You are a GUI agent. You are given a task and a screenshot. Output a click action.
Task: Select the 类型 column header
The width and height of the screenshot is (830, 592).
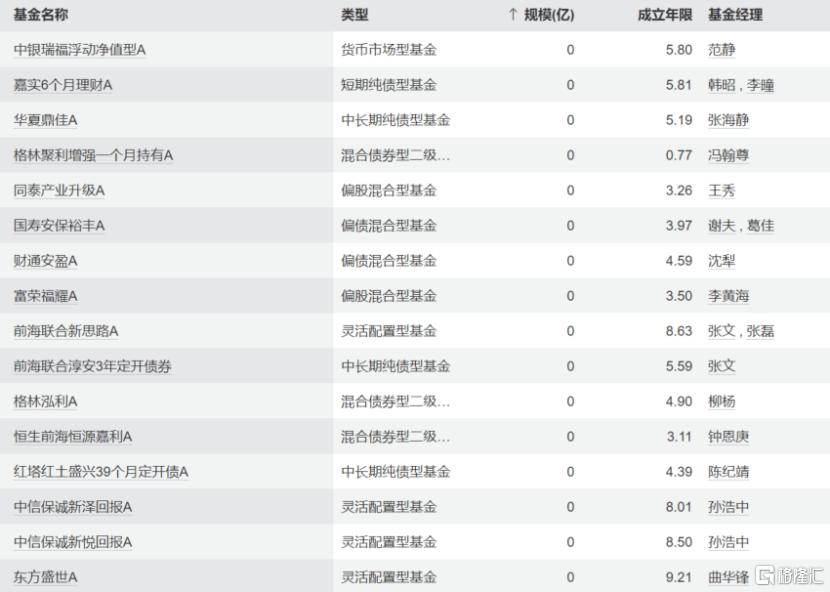pyautogui.click(x=355, y=15)
